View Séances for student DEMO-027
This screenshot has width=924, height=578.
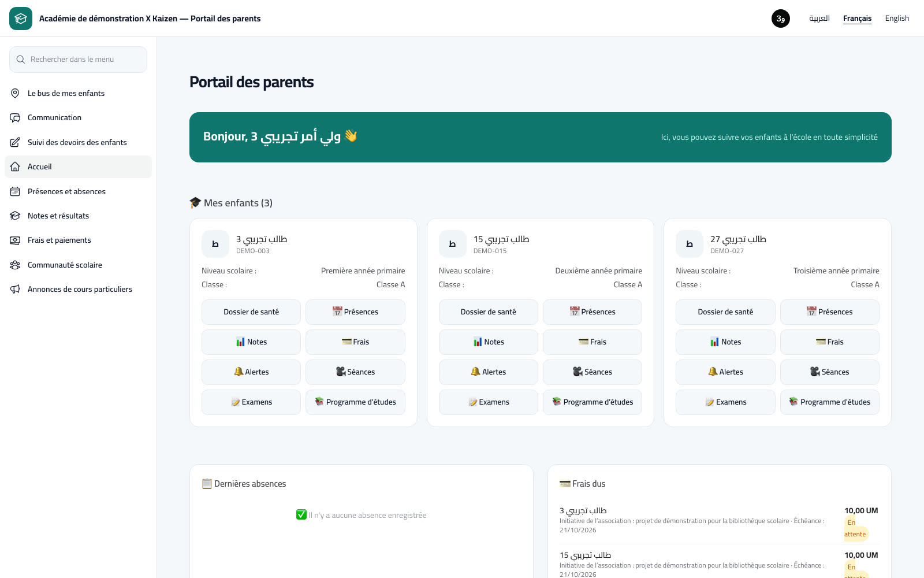(x=830, y=372)
